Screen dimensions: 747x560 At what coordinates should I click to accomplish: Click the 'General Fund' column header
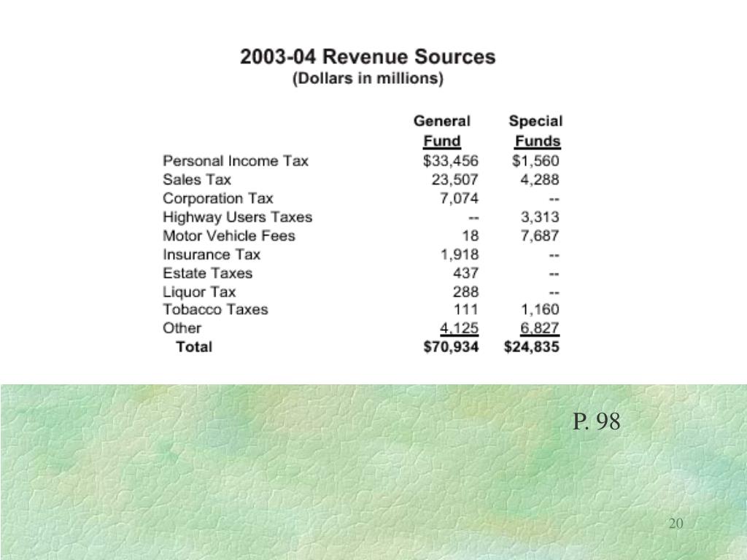[441, 131]
